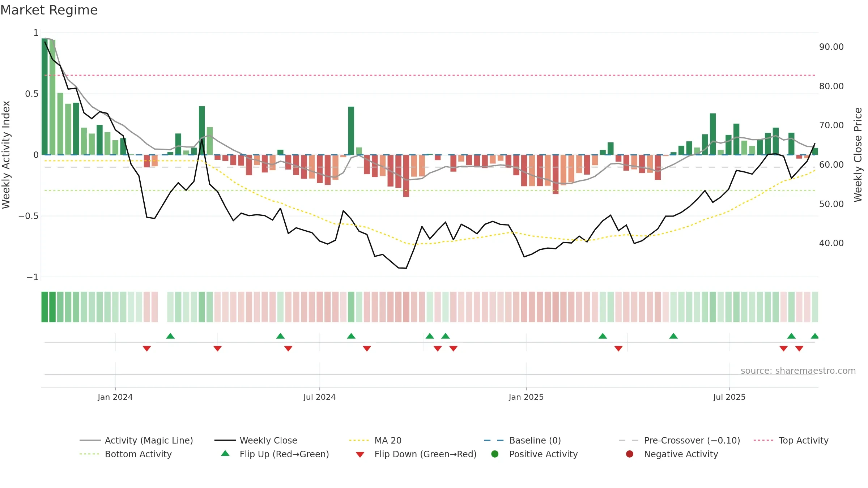
Task: Click the 70.00 price axis label
Action: click(x=831, y=125)
